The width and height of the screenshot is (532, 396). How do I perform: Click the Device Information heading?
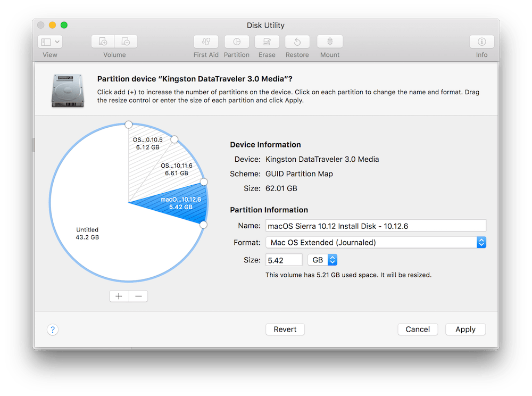coord(265,145)
